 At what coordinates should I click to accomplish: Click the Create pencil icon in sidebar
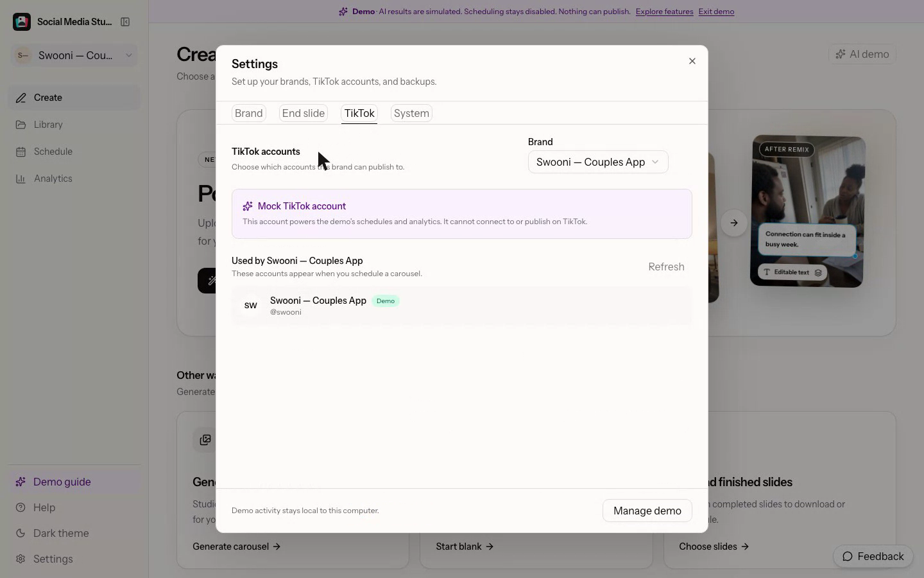21,98
